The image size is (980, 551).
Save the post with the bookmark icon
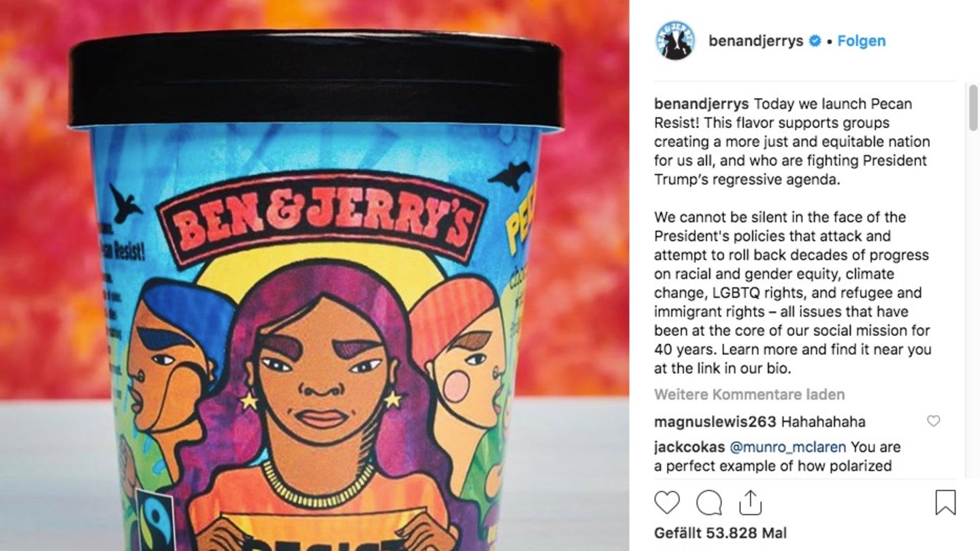pos(945,503)
